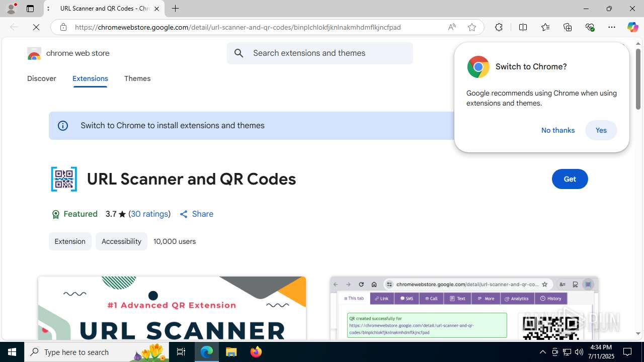Open the URL Scanner promo screenshot

click(x=172, y=308)
